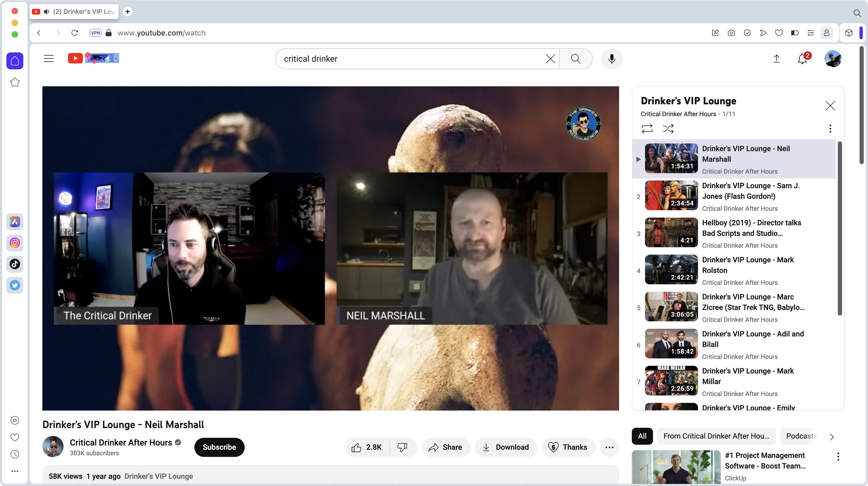Open the tab search magnifier
This screenshot has height=486, width=868.
click(857, 13)
